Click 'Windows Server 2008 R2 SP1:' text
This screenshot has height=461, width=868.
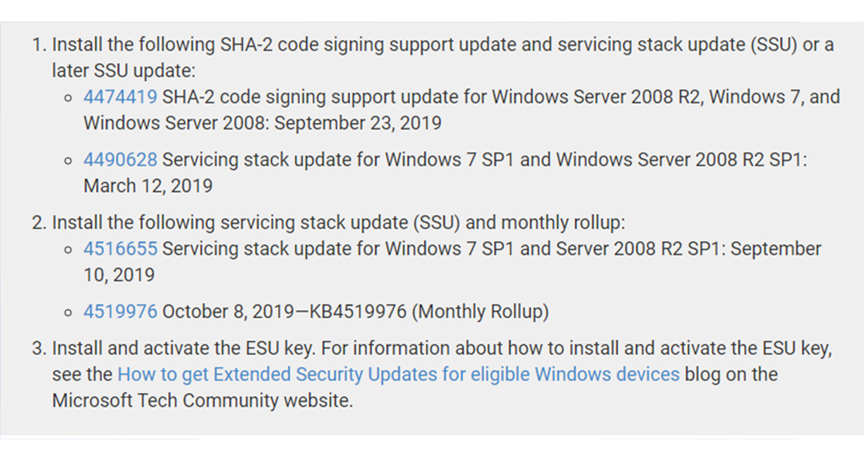[x=682, y=160]
